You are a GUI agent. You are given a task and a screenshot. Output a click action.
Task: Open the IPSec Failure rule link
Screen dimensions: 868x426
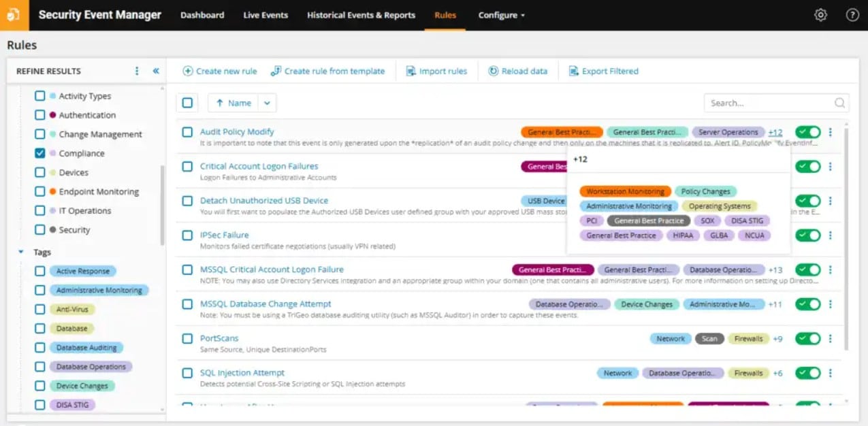[224, 235]
